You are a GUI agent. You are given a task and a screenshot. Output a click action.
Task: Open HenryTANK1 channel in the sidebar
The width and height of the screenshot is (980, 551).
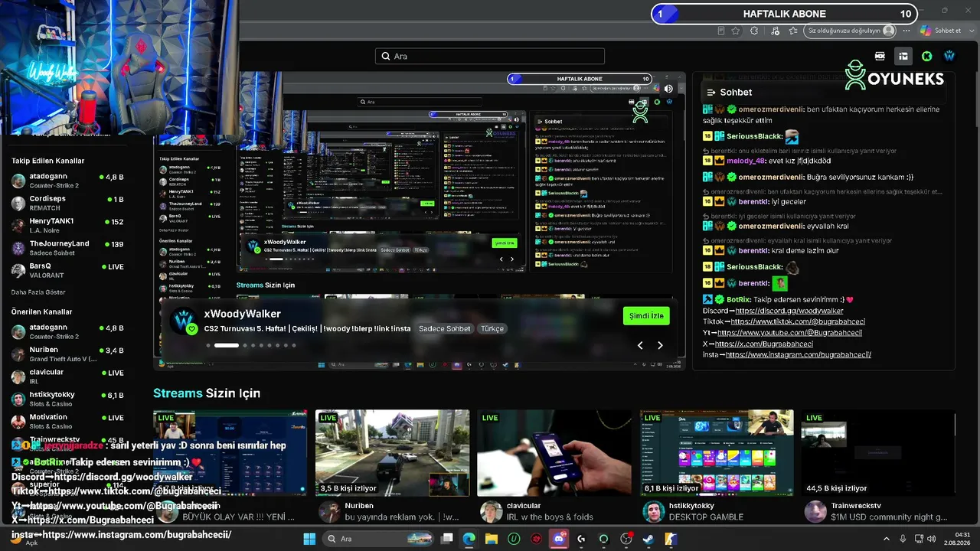[x=67, y=225]
